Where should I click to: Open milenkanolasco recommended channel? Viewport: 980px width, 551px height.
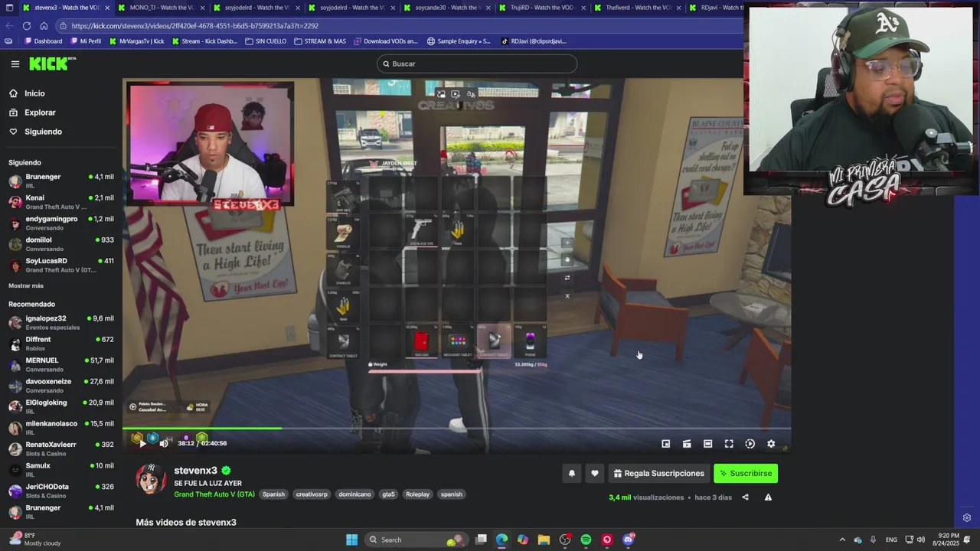click(61, 428)
